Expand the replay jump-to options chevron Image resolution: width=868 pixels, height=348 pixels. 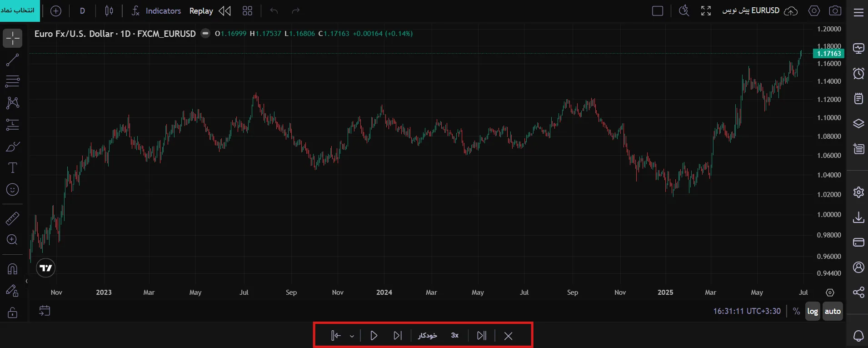click(352, 336)
